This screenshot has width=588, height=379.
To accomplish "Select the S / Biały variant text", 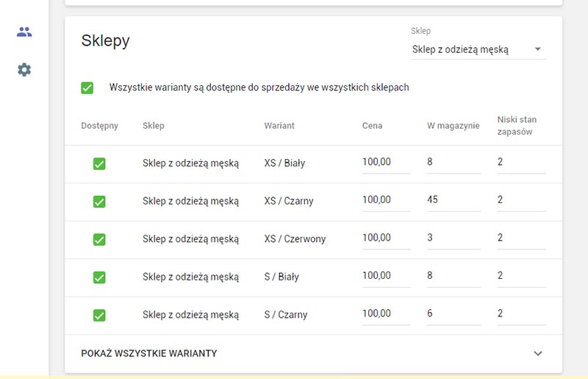I will click(x=282, y=277).
